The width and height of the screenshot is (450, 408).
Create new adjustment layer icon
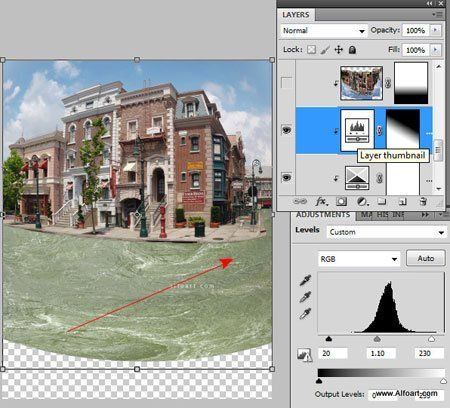pyautogui.click(x=362, y=202)
